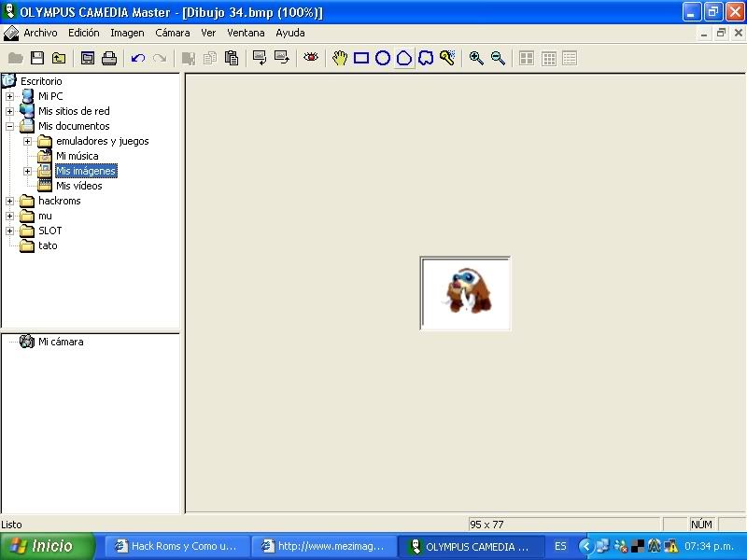Select the tato folder
Viewport: 747px width, 560px height.
[48, 245]
